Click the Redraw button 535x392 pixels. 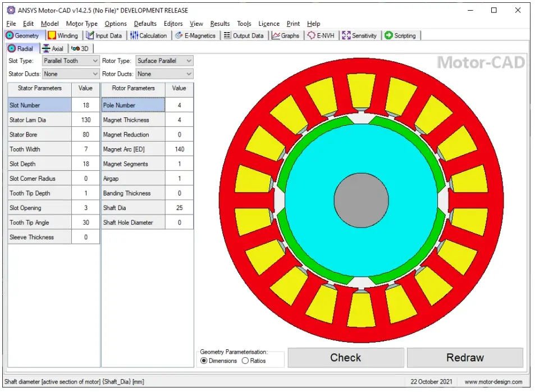coord(465,358)
